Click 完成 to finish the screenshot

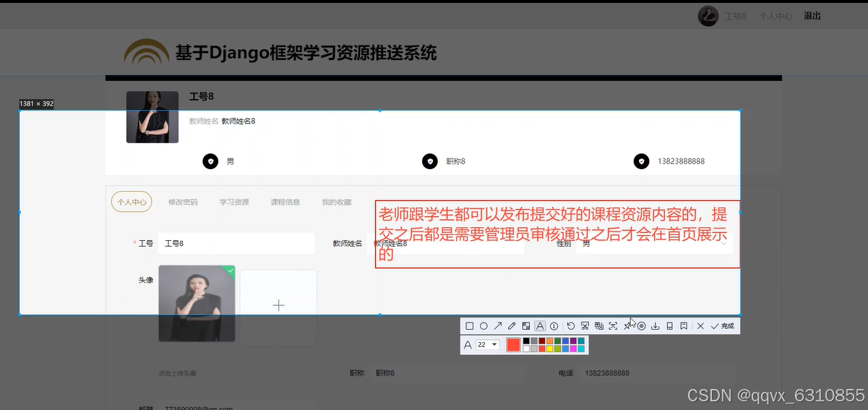(x=722, y=326)
